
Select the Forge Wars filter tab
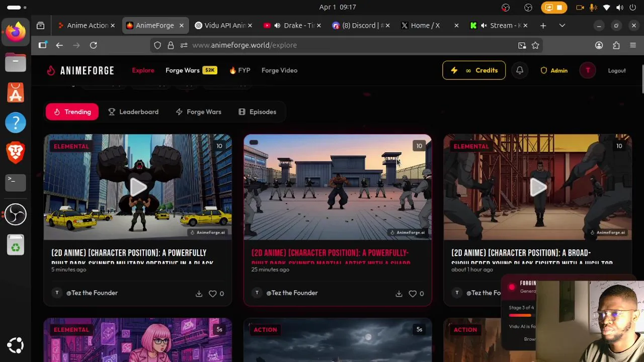(x=198, y=112)
